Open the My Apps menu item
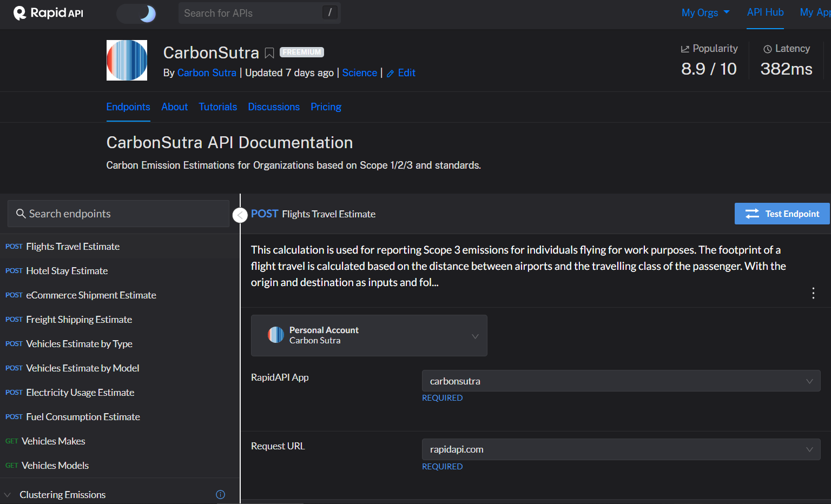The width and height of the screenshot is (831, 504). click(x=815, y=12)
